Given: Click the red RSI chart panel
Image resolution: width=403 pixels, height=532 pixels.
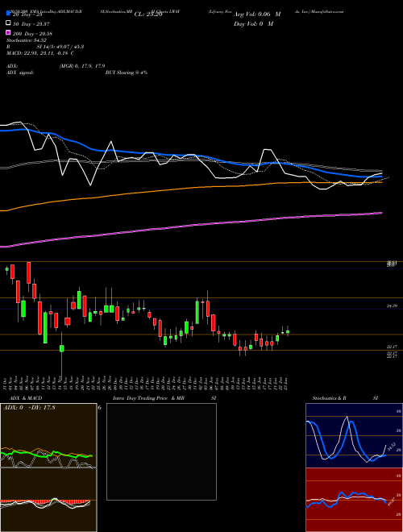Looking at the screenshot, I should 354,500.
